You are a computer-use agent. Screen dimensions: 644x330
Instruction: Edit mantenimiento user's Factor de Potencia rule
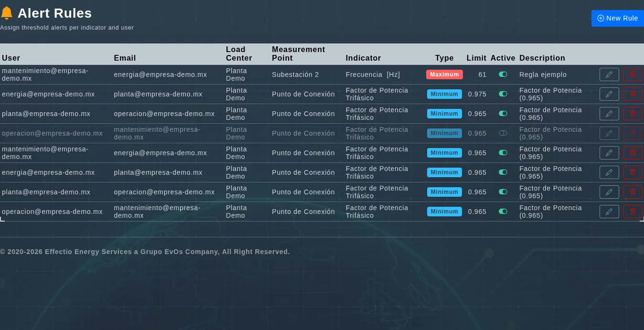tap(609, 153)
